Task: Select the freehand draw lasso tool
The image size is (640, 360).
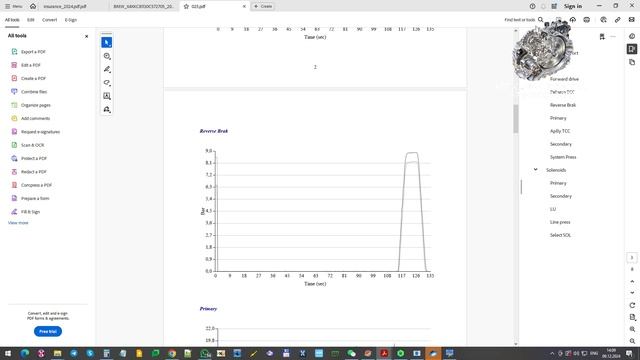Action: pyautogui.click(x=107, y=83)
